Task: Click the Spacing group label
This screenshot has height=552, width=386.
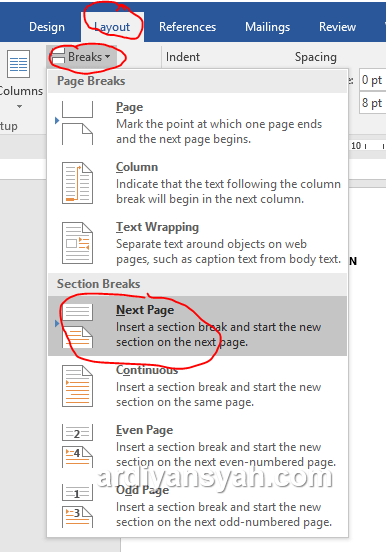Action: (316, 57)
